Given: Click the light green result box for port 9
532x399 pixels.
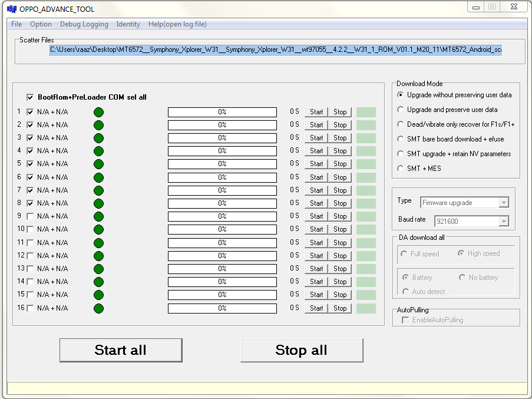Looking at the screenshot, I should (366, 216).
